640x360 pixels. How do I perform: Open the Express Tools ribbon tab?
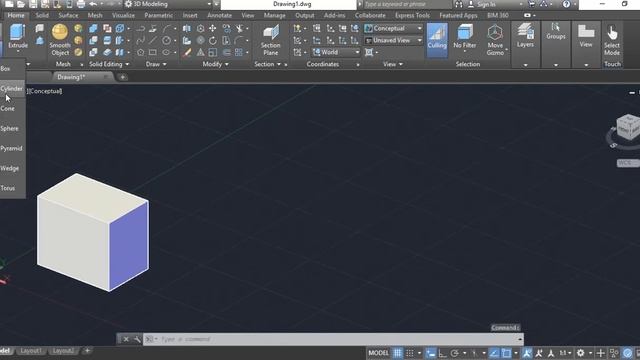412,15
